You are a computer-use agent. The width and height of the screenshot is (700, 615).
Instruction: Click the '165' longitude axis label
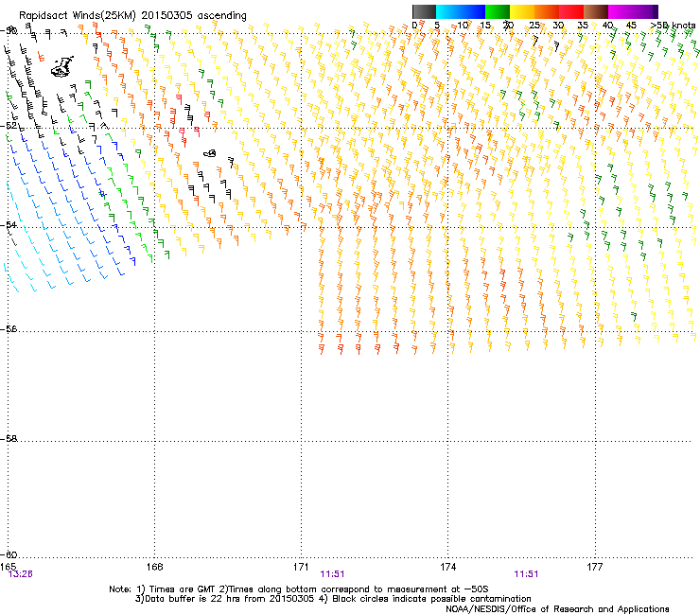click(x=8, y=567)
